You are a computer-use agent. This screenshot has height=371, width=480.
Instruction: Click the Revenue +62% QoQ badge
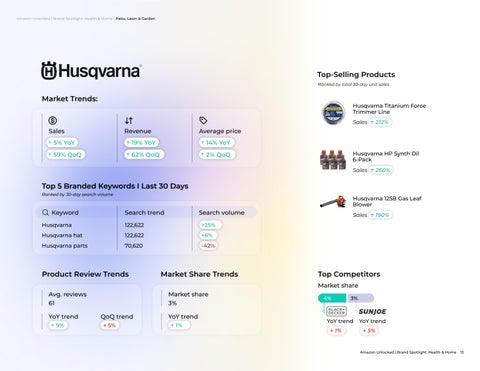click(144, 155)
